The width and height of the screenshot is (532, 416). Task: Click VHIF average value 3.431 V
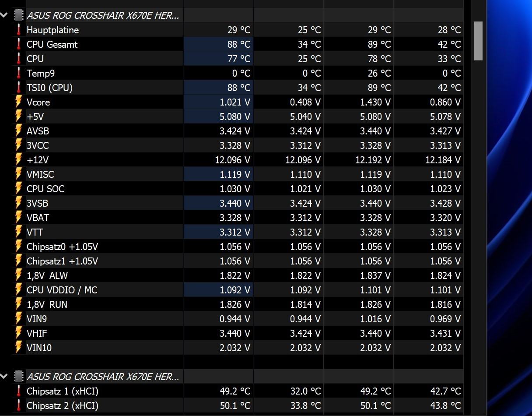[445, 333]
